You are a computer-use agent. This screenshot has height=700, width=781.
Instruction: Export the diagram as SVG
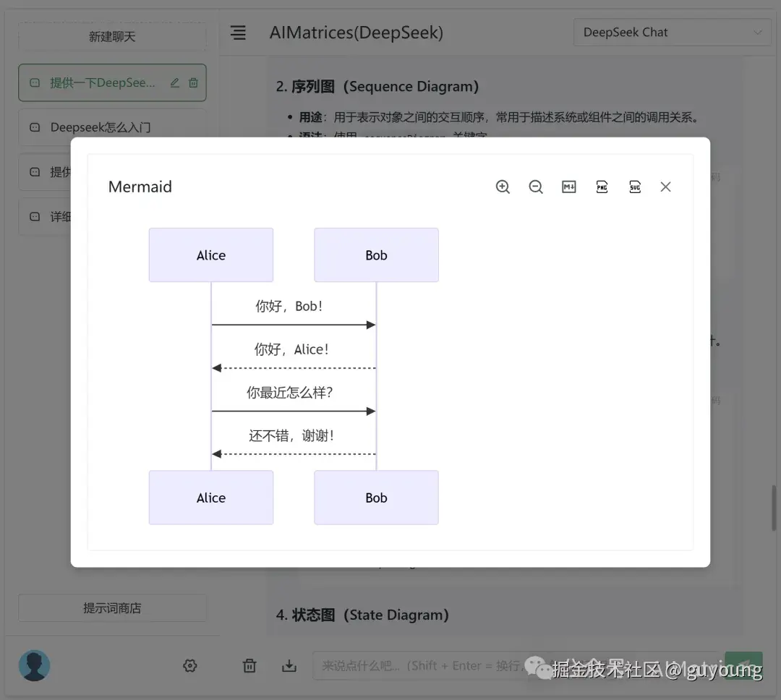coord(635,187)
